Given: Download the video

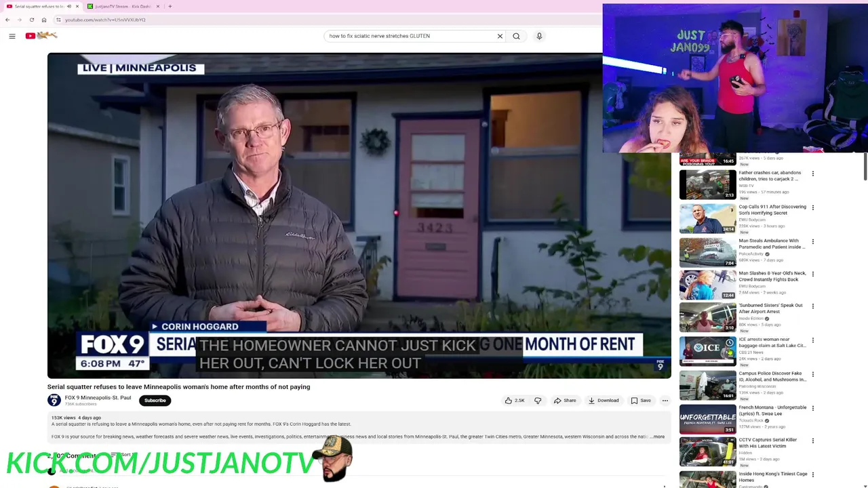Looking at the screenshot, I should tap(604, 401).
